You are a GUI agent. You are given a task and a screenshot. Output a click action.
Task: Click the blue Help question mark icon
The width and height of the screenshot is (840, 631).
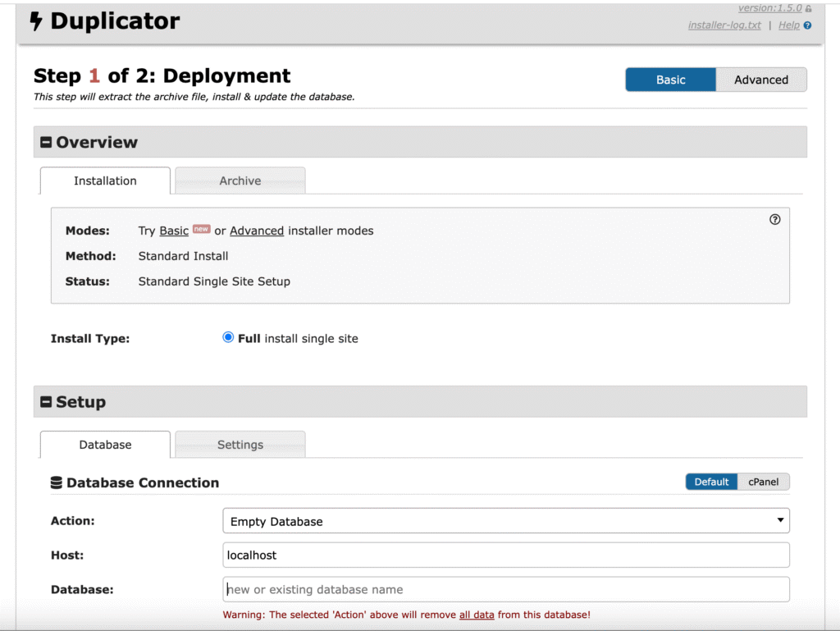coord(807,25)
